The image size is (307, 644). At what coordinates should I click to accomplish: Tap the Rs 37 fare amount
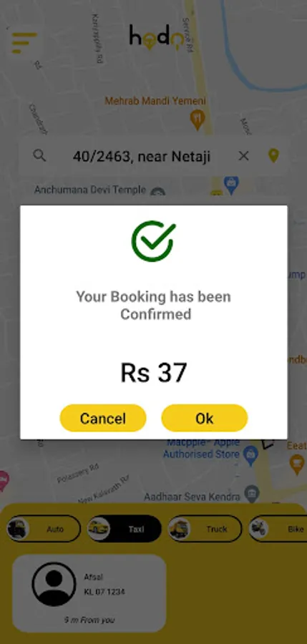click(x=154, y=373)
